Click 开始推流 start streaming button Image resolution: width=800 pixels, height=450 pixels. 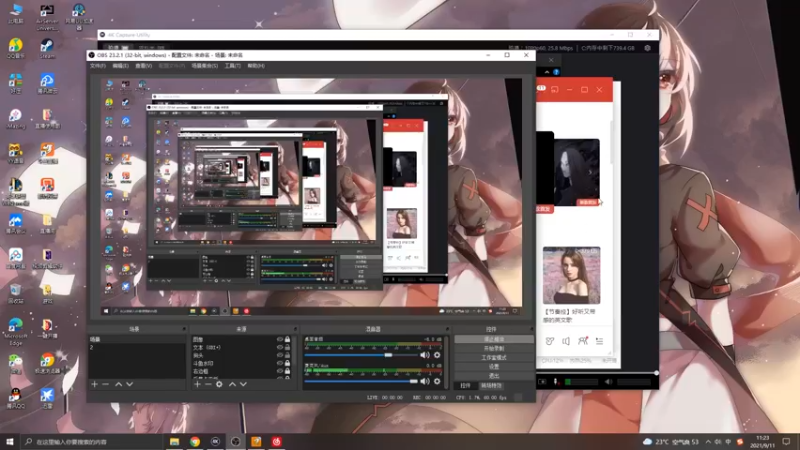[494, 339]
